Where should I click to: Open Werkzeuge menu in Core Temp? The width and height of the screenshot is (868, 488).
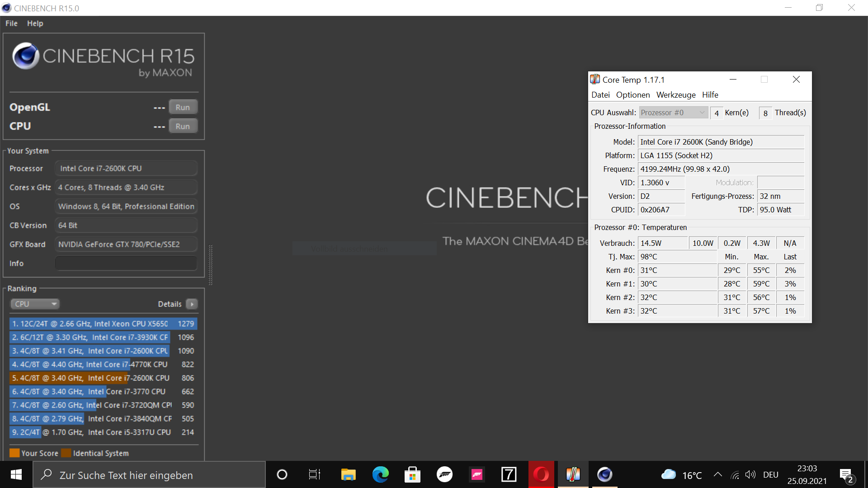coord(676,95)
